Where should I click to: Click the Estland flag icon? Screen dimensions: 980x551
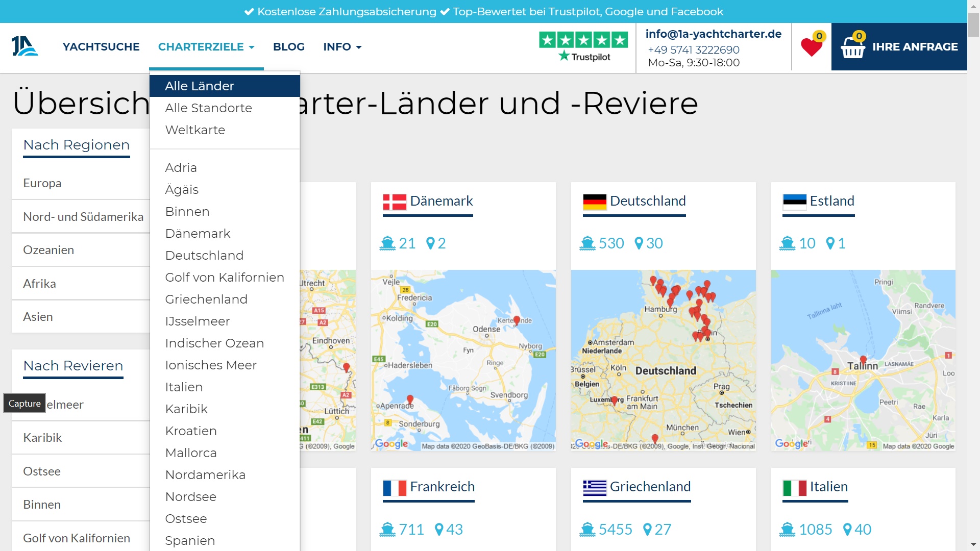[x=794, y=202]
